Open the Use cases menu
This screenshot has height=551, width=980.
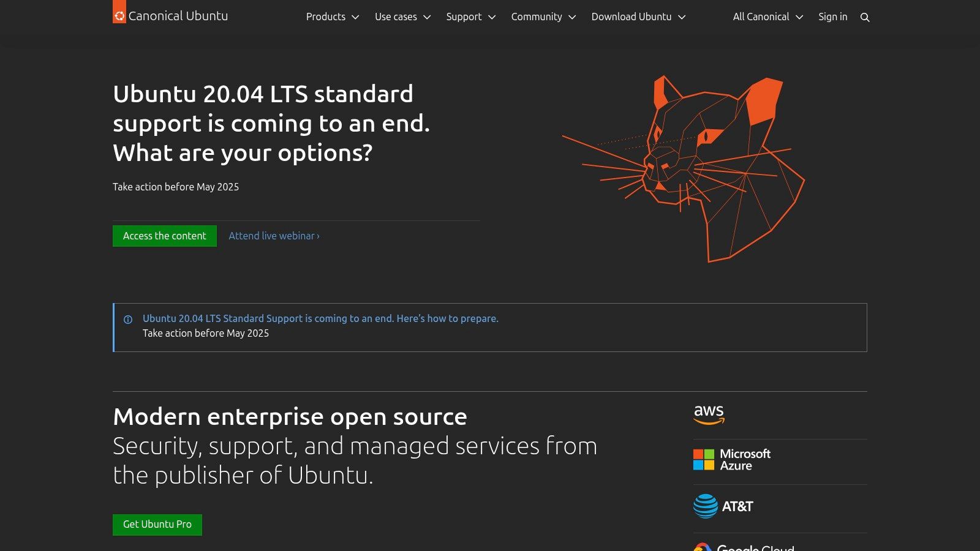click(403, 17)
